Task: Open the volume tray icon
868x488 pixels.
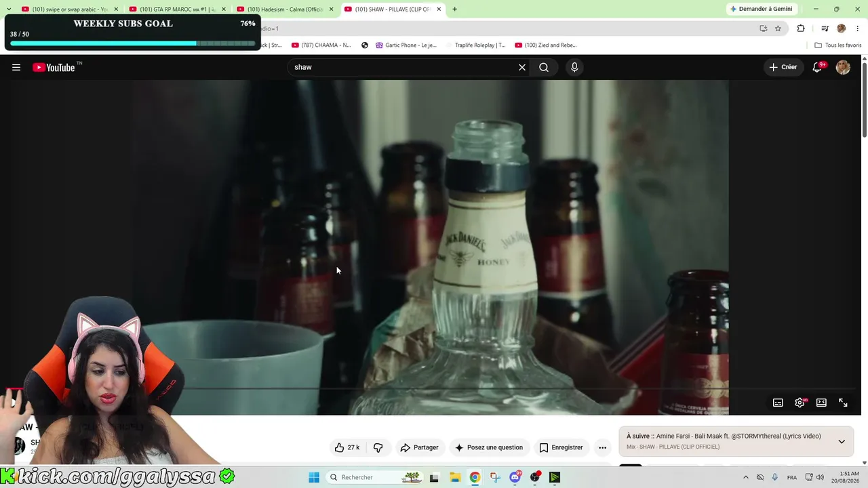Action: point(820,477)
